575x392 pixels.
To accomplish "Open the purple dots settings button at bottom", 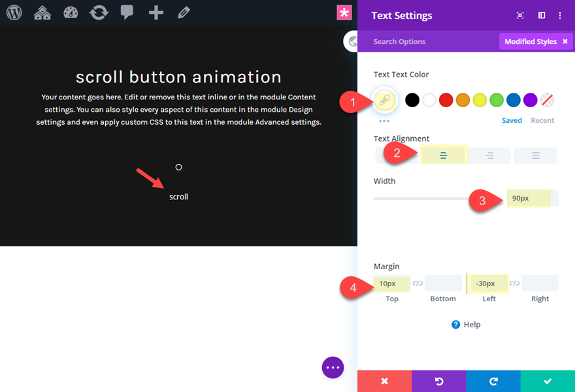I will pos(333,367).
